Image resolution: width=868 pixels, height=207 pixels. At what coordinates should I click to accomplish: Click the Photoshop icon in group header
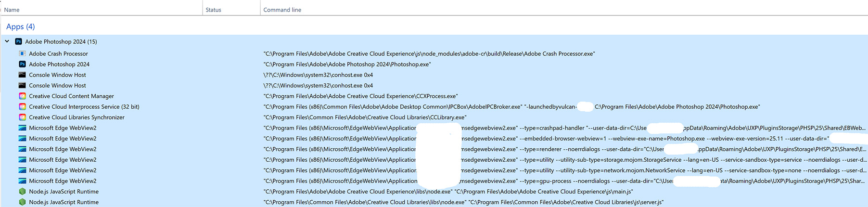tap(18, 41)
